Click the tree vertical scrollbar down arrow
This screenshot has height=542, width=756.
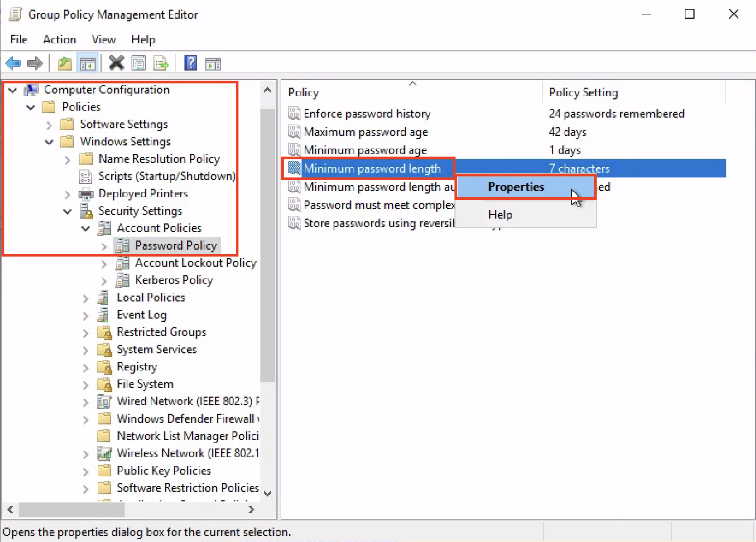click(x=268, y=493)
